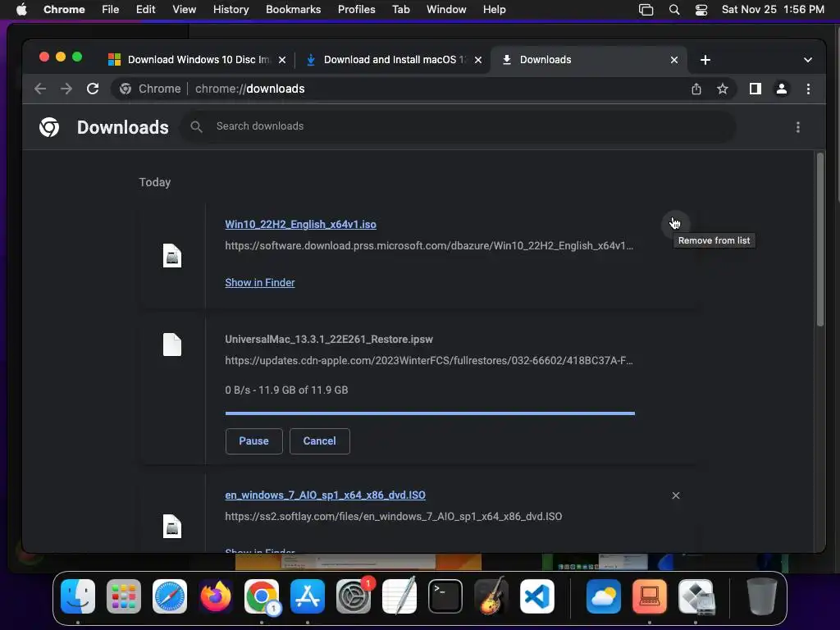The image size is (840, 630).
Task: Remove Win10_22H2 ISO from the list
Action: pyautogui.click(x=676, y=223)
